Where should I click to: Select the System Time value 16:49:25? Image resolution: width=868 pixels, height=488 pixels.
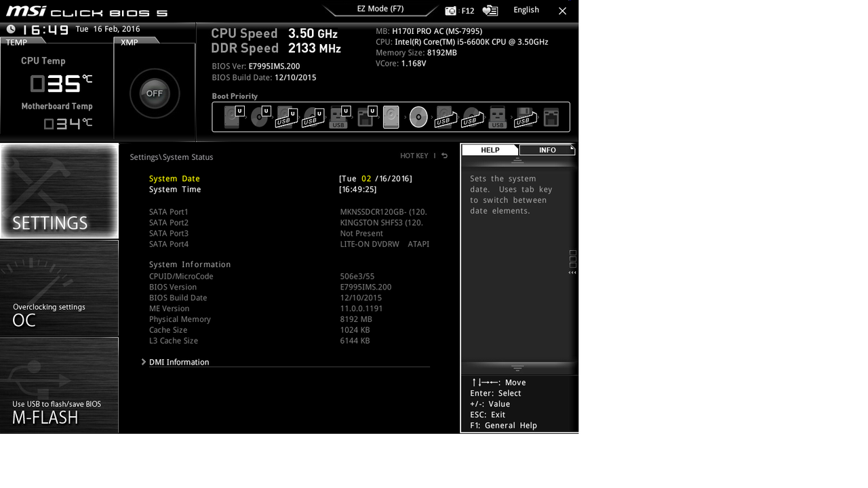[358, 190]
